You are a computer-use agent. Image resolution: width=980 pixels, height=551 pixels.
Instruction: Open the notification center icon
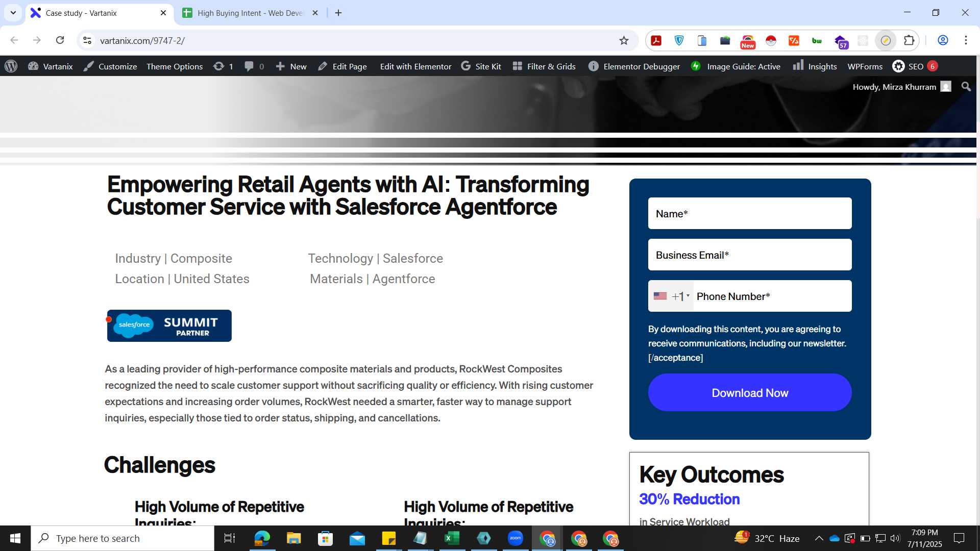pos(959,538)
